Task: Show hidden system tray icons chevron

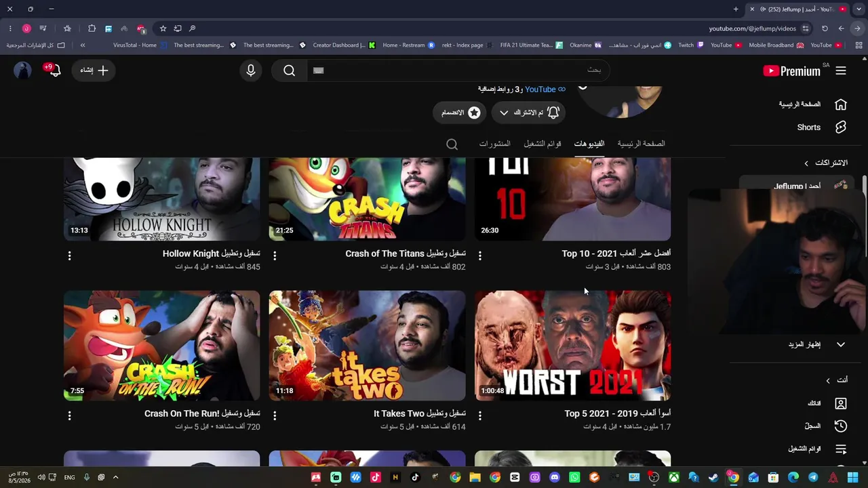Action: (x=115, y=477)
